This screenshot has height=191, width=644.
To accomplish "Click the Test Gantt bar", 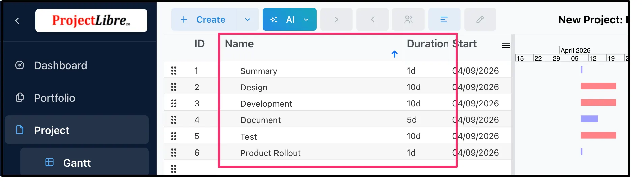I will coord(598,135).
